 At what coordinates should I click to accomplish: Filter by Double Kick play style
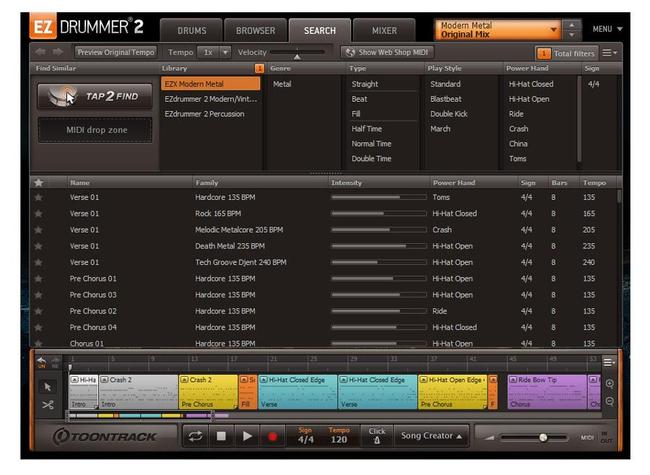[449, 114]
